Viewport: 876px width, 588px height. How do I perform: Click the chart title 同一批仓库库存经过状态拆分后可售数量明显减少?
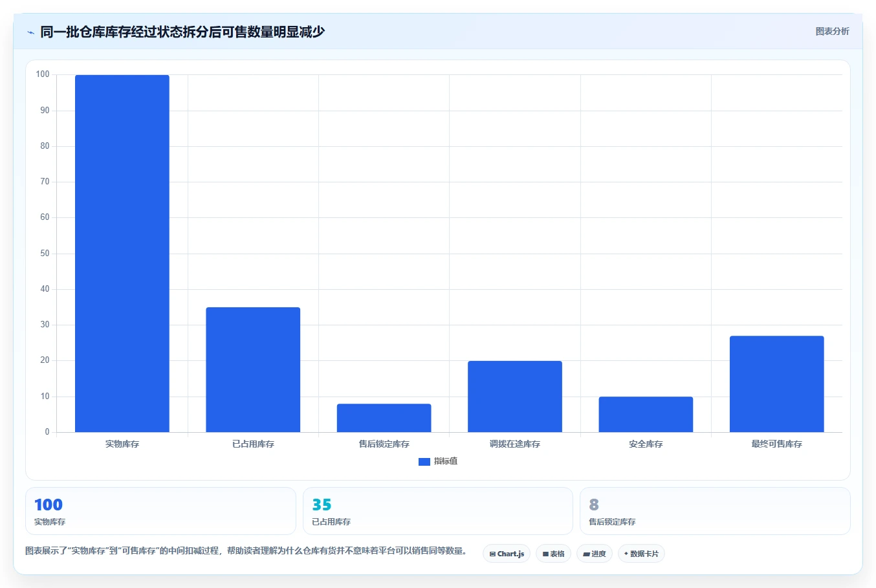click(x=182, y=32)
